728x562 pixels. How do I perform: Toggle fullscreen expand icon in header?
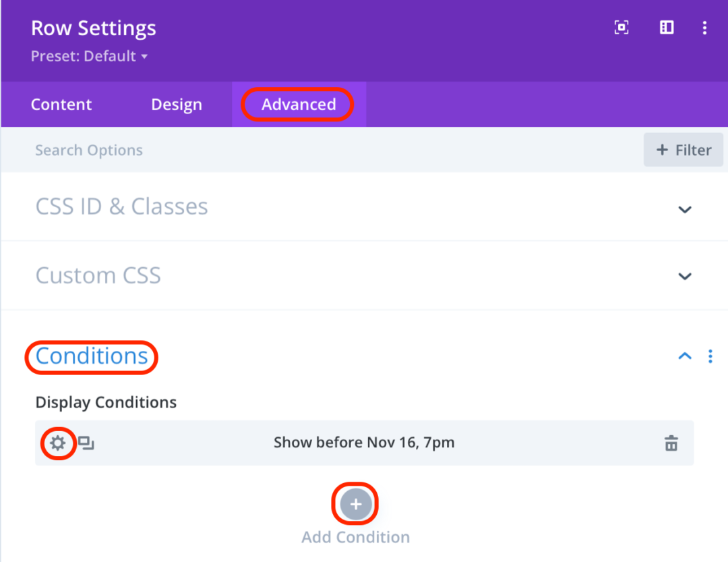point(621,28)
